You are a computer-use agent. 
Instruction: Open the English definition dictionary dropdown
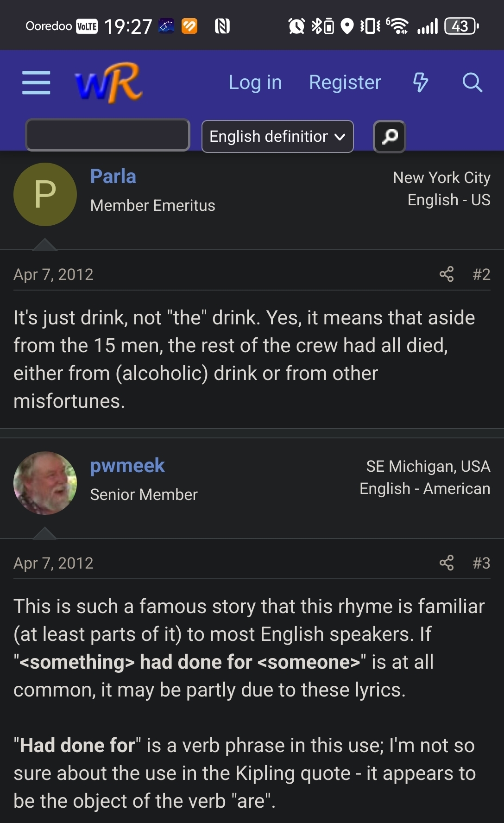tap(277, 136)
